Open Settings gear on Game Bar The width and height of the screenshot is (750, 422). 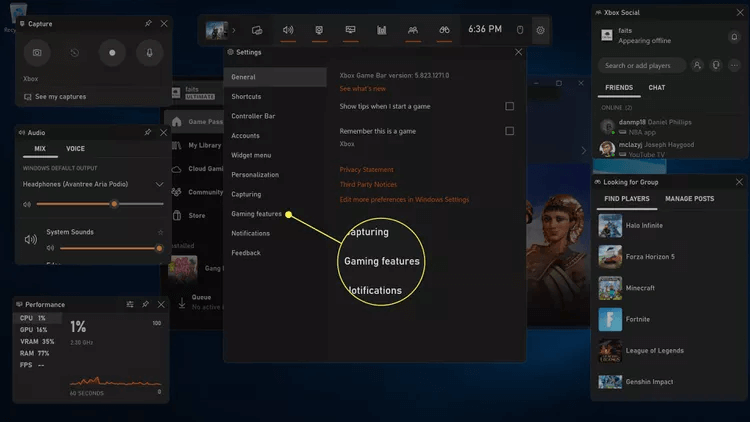tap(540, 30)
